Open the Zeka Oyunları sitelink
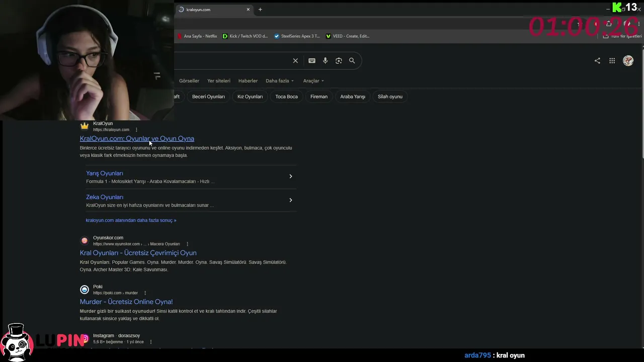The width and height of the screenshot is (644, 362). point(105,197)
